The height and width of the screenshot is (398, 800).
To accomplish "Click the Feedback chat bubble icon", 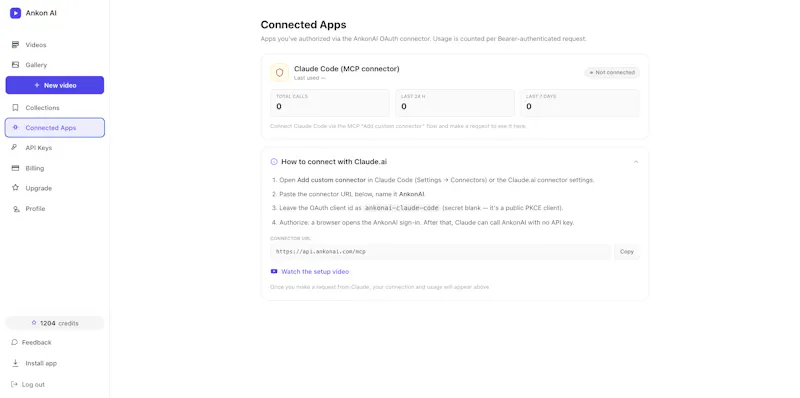I will pyautogui.click(x=15, y=342).
